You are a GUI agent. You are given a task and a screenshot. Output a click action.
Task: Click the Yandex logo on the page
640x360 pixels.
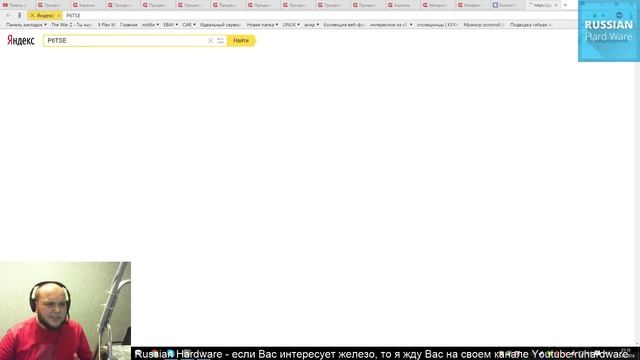point(21,40)
